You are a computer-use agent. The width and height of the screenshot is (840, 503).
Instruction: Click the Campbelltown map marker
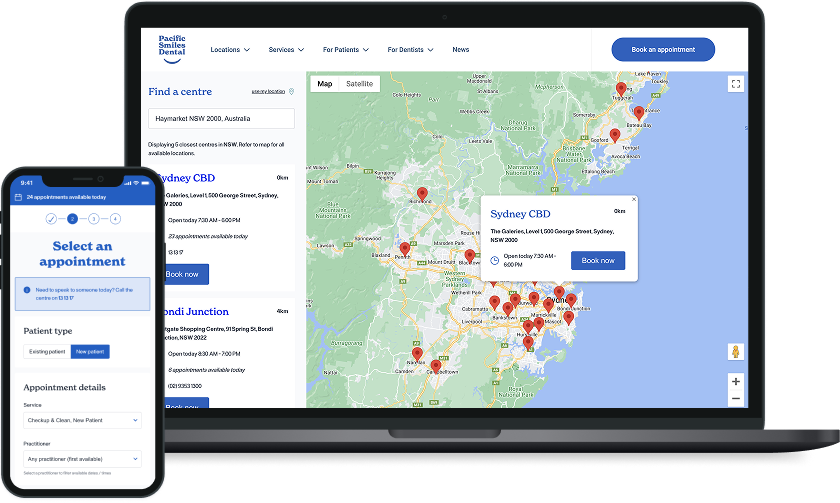point(436,366)
